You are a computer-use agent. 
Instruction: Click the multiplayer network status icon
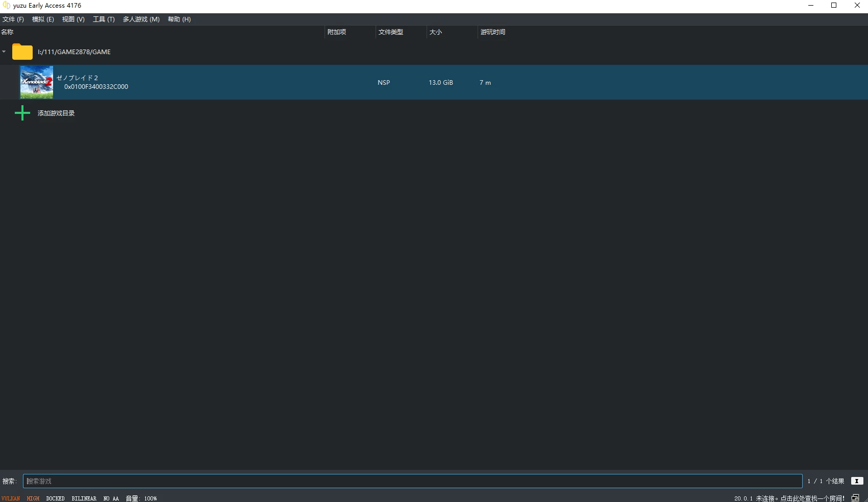[855, 498]
